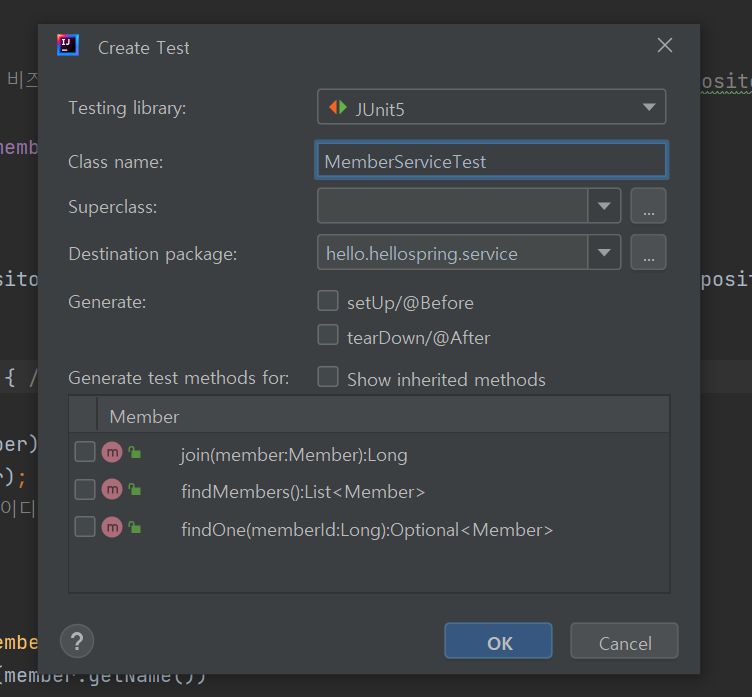This screenshot has height=697, width=752.
Task: Open Superclass browse ellipsis button
Action: 648,206
